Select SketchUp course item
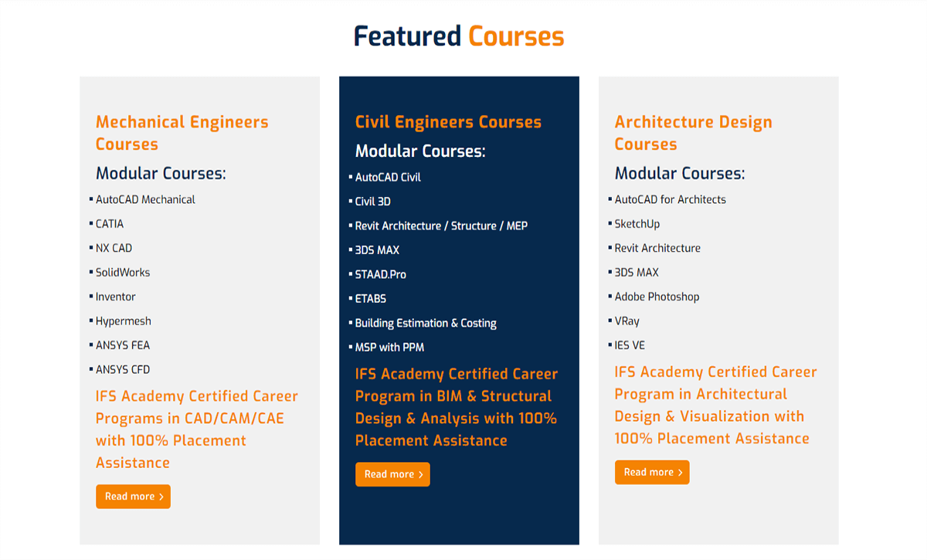 pos(637,224)
